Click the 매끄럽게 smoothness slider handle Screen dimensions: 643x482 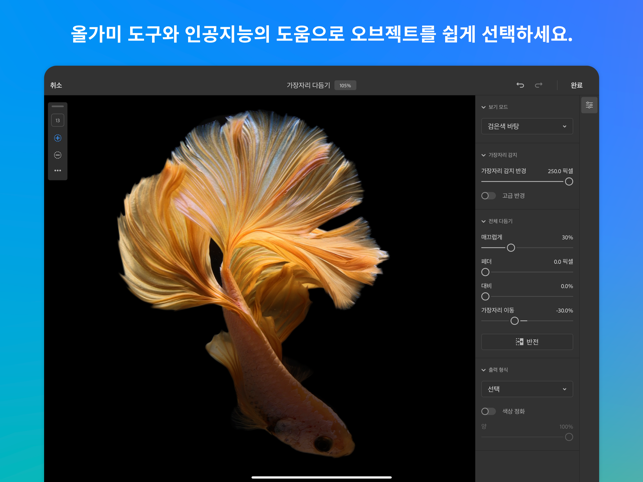510,248
